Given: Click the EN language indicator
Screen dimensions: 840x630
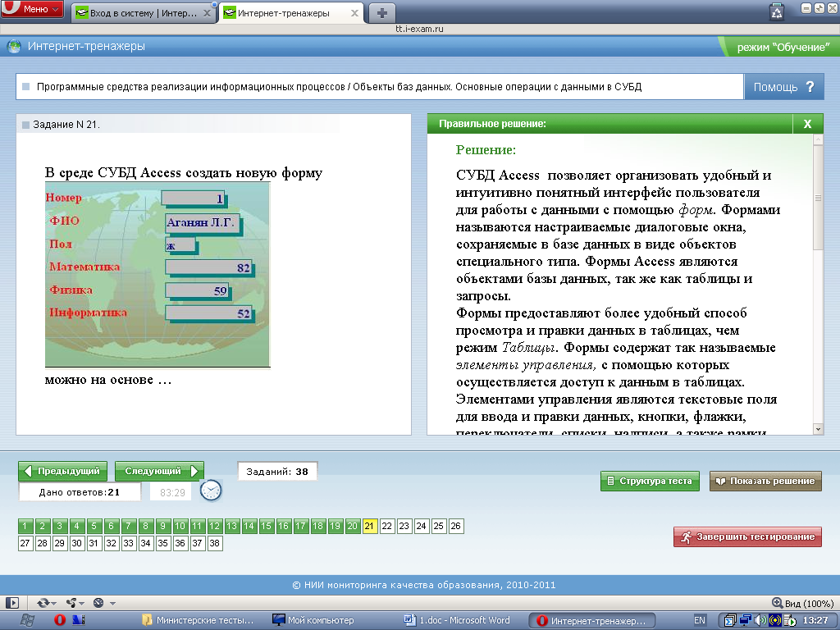Looking at the screenshot, I should 699,620.
